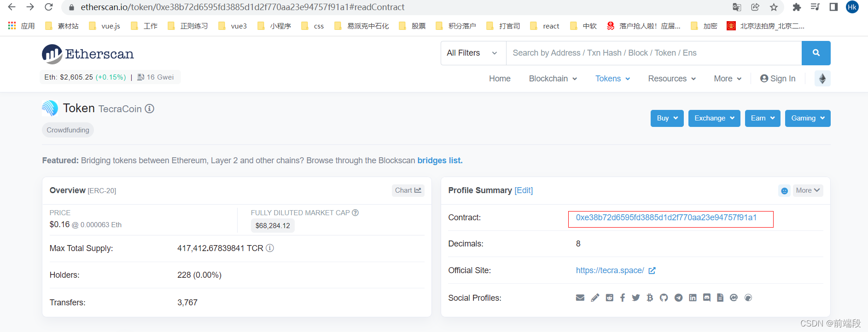Open the Bitcointalk social profile icon
868x332 pixels.
650,298
